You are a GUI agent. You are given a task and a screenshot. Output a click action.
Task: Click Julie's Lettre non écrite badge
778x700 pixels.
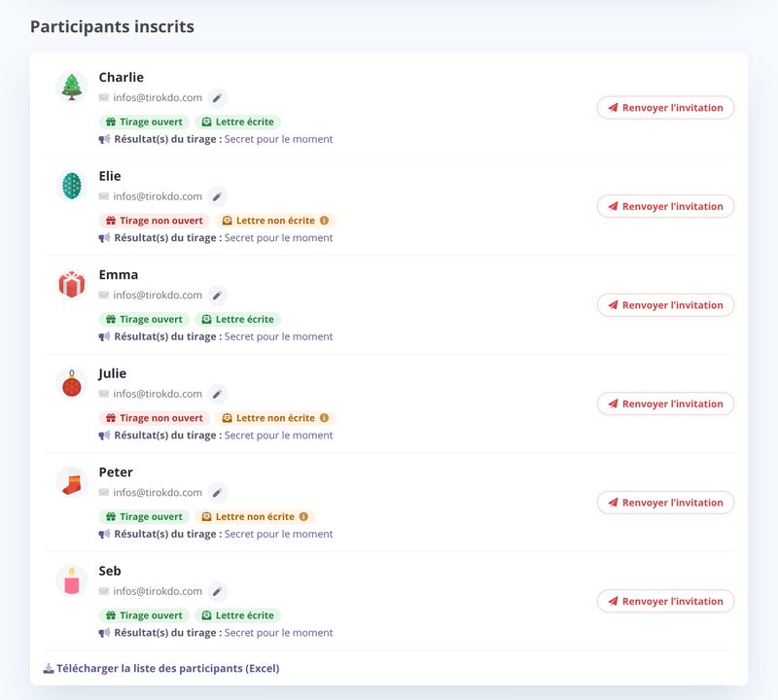pos(275,418)
